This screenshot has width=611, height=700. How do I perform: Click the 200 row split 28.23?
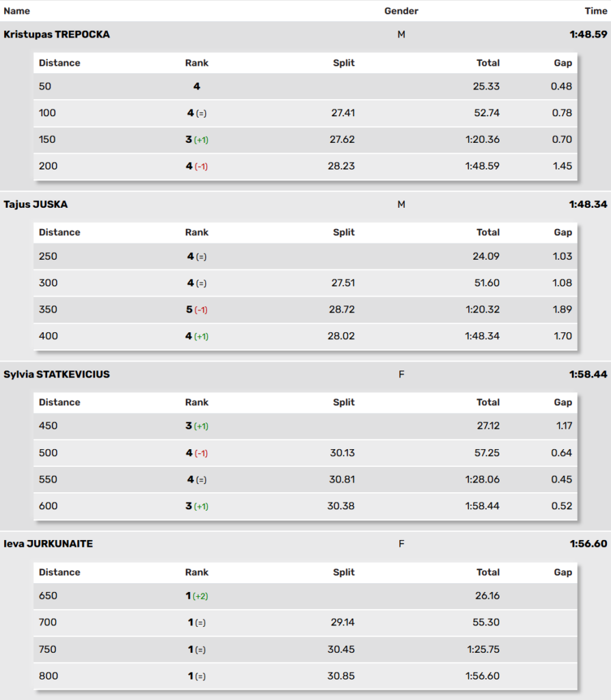tap(341, 166)
